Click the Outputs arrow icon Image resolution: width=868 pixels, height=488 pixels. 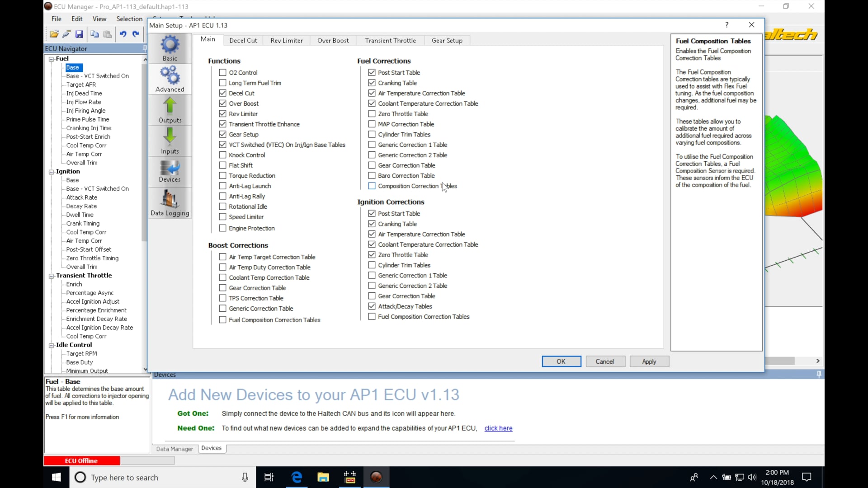click(x=170, y=109)
